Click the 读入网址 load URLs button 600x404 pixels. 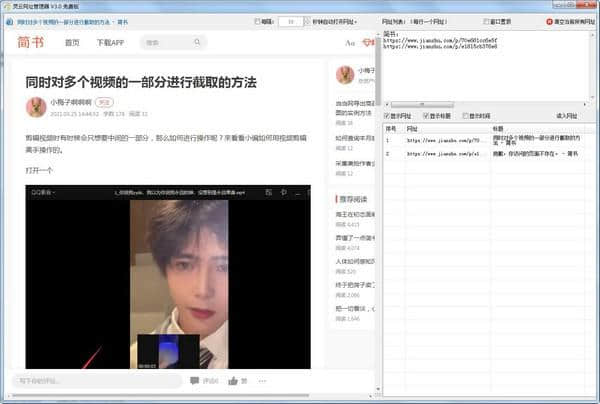coord(566,116)
